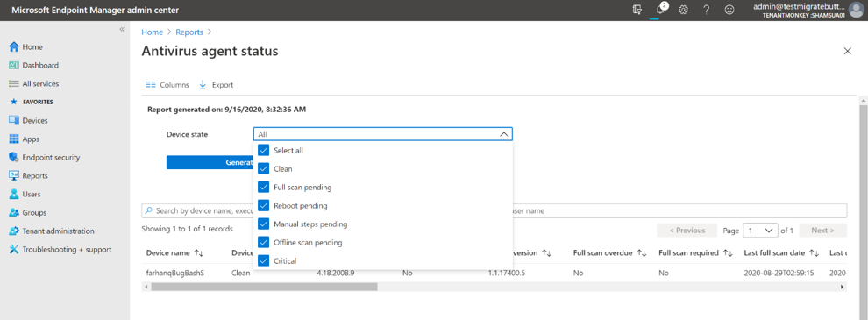Click the search magnifier icon
The image size is (868, 320).
point(149,211)
